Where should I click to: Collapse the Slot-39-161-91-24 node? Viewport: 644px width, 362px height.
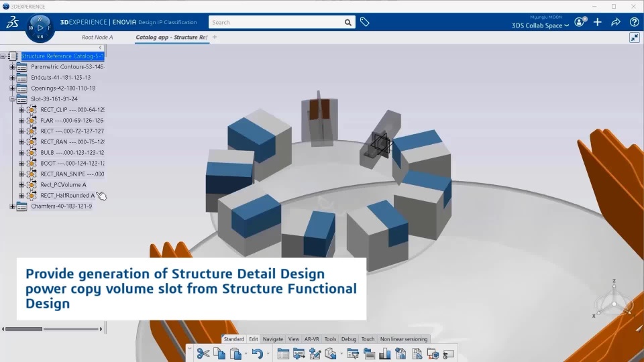12,99
